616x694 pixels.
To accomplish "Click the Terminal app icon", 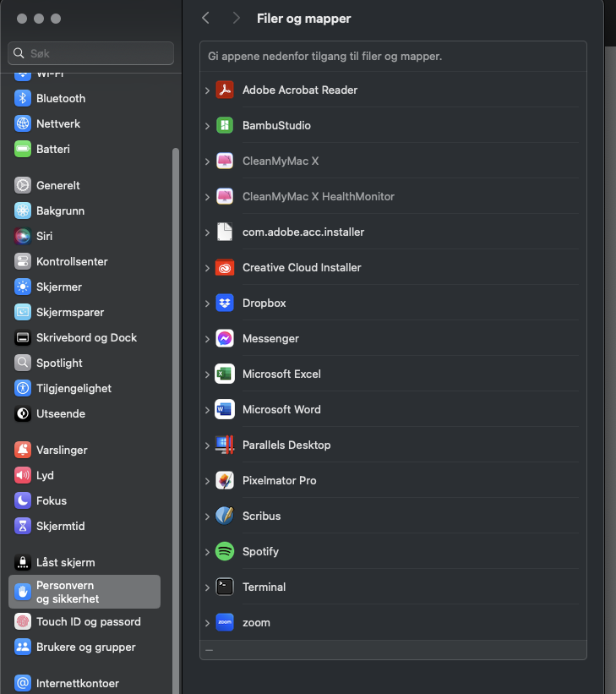I will [x=225, y=587].
